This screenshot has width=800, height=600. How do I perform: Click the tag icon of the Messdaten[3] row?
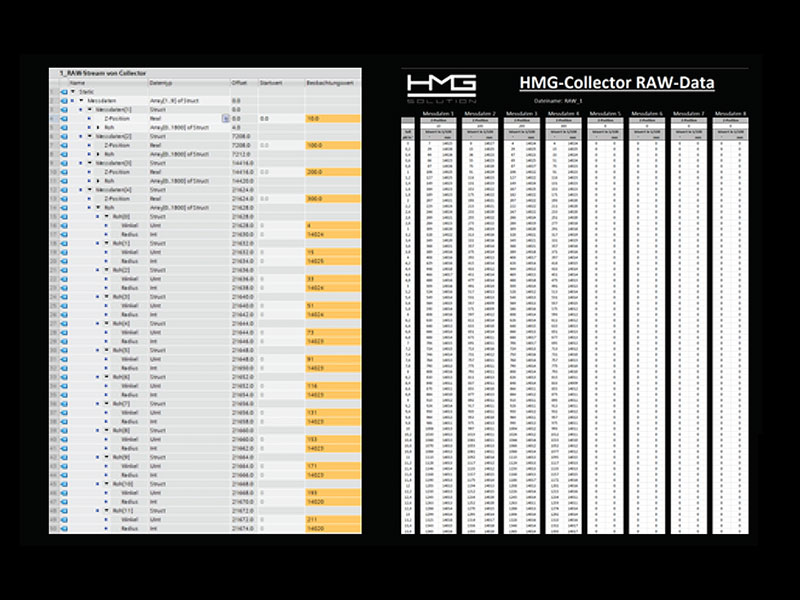tap(64, 163)
